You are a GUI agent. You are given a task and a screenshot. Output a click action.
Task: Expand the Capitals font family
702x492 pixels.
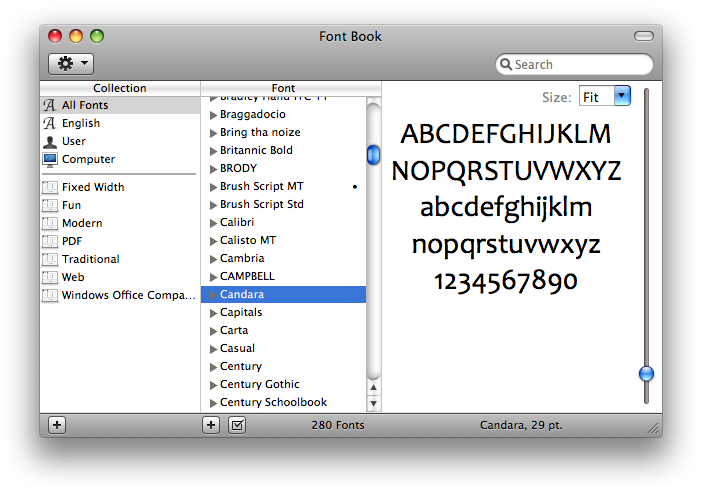click(x=213, y=313)
